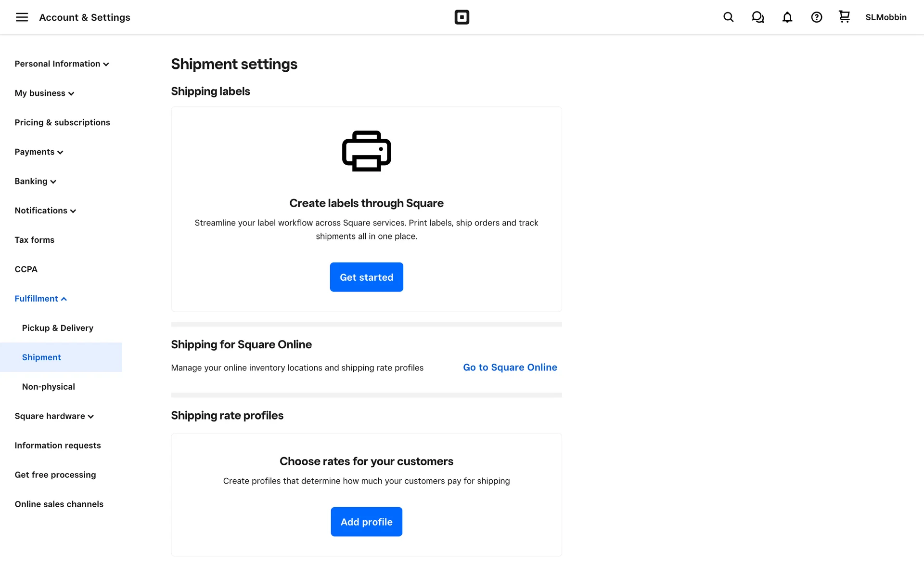Click the printer icon in Shipping labels
The width and height of the screenshot is (924, 578).
point(366,151)
